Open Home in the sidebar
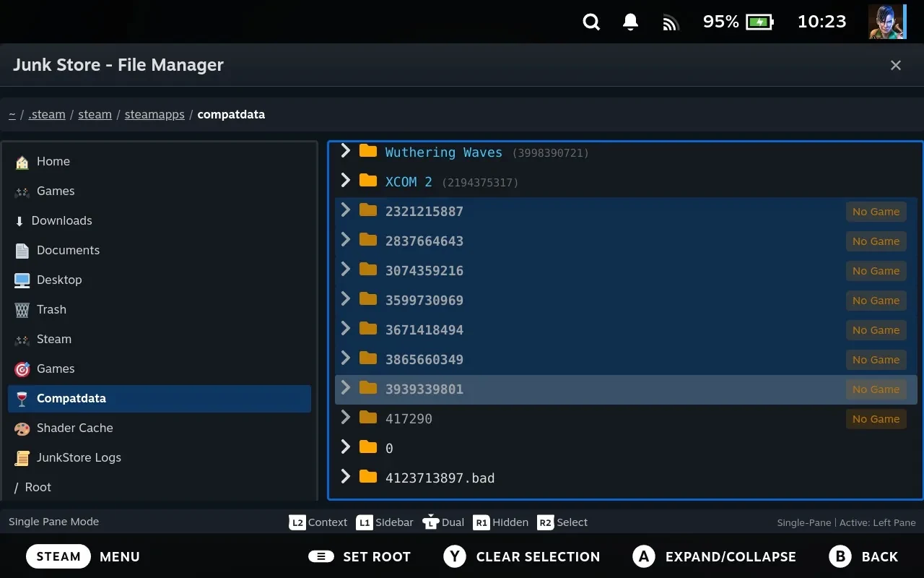924x578 pixels. (x=160, y=162)
